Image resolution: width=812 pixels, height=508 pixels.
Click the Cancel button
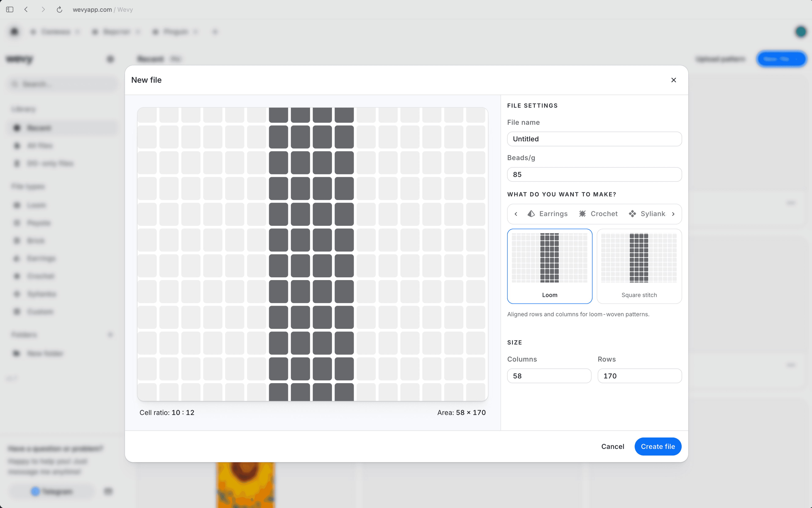pos(613,447)
